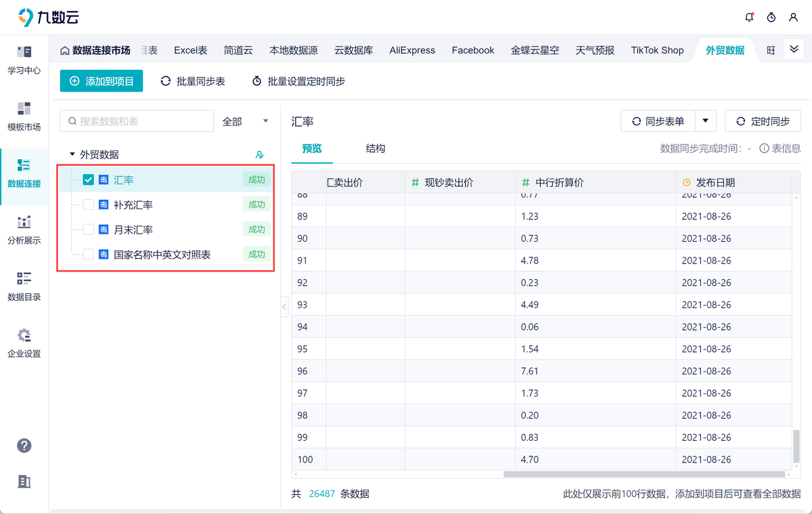Open the 同步表单 dropdown arrow
The height and width of the screenshot is (514, 812).
[x=704, y=121]
